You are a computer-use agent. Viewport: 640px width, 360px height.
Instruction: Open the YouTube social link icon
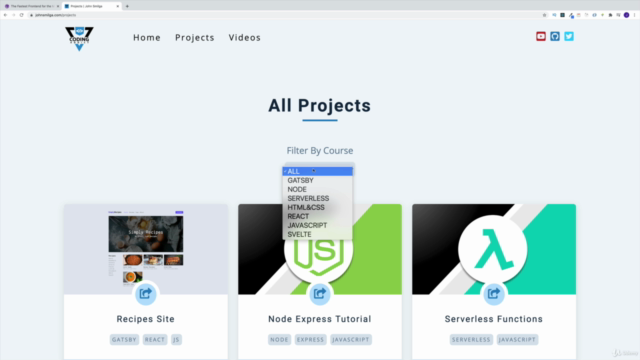point(541,36)
